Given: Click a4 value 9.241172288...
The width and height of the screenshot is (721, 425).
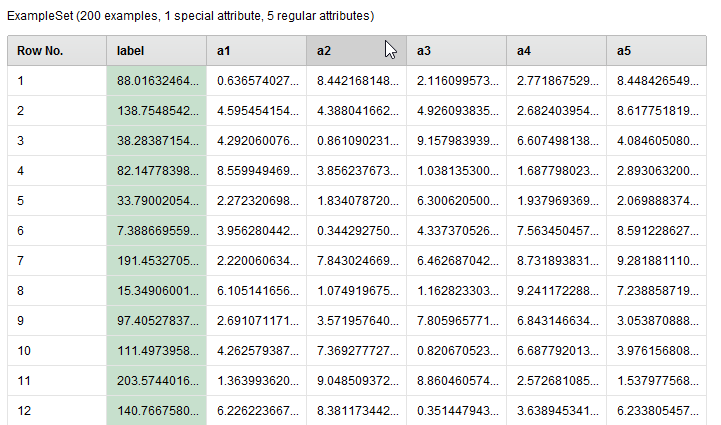Looking at the screenshot, I should tap(556, 291).
